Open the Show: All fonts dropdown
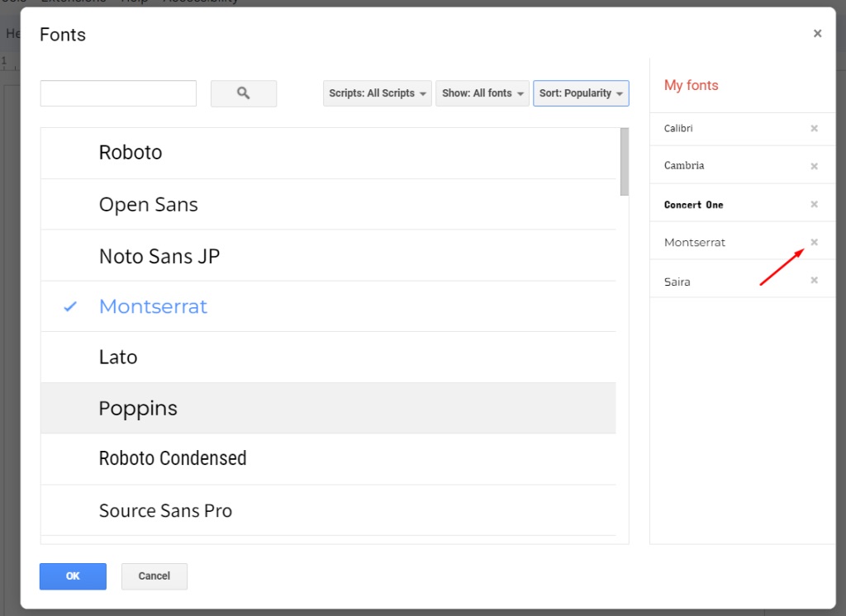Image resolution: width=846 pixels, height=616 pixels. click(x=482, y=93)
